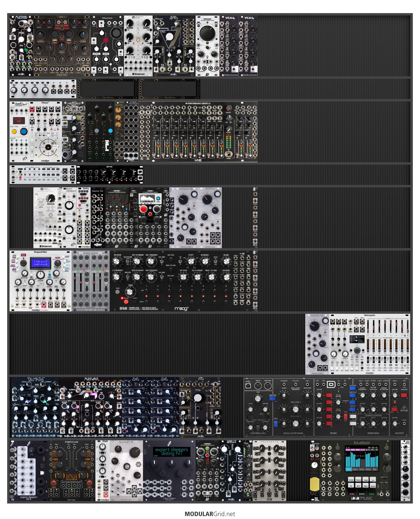The image size is (420, 519).
Task: Select the Vhikk X module
Action: [x=62, y=46]
